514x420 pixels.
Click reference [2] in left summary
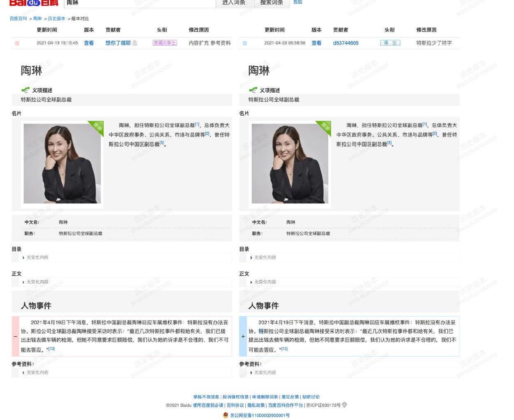click(207, 133)
